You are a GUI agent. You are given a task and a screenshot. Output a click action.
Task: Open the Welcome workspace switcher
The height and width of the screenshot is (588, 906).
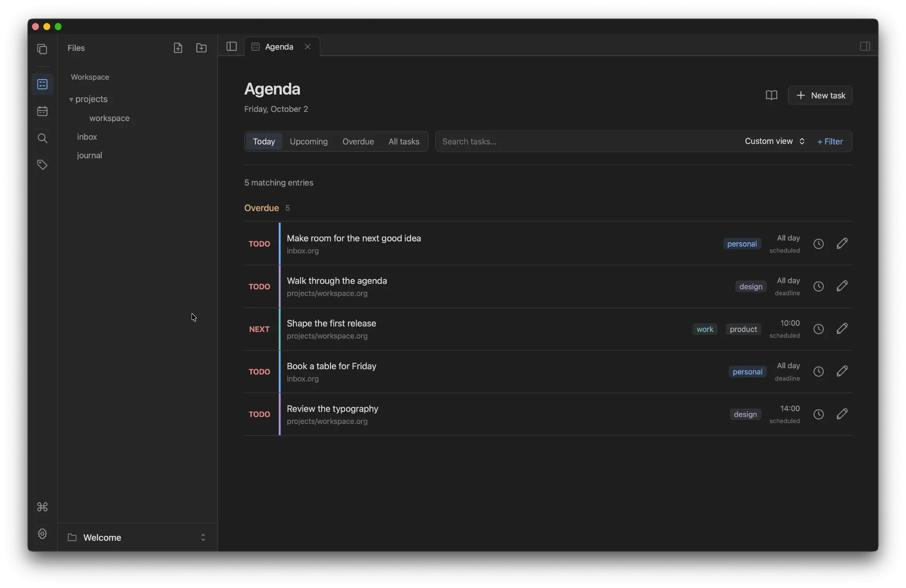[138, 537]
